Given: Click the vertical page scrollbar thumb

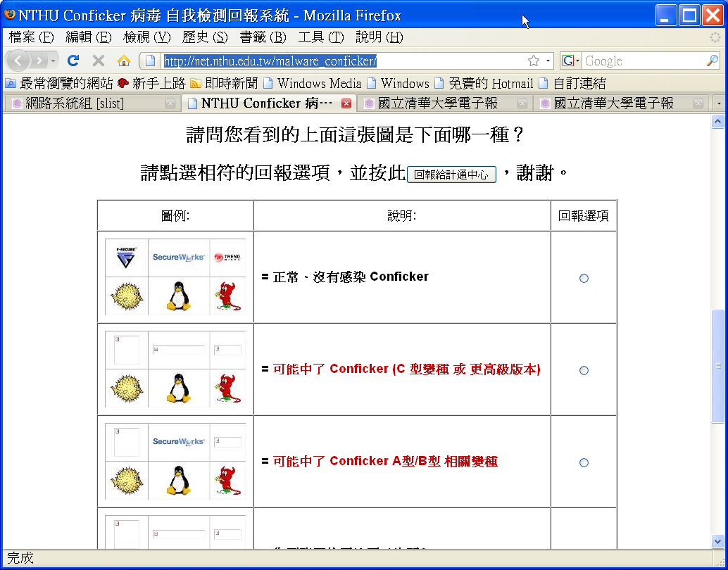Looking at the screenshot, I should [717, 366].
